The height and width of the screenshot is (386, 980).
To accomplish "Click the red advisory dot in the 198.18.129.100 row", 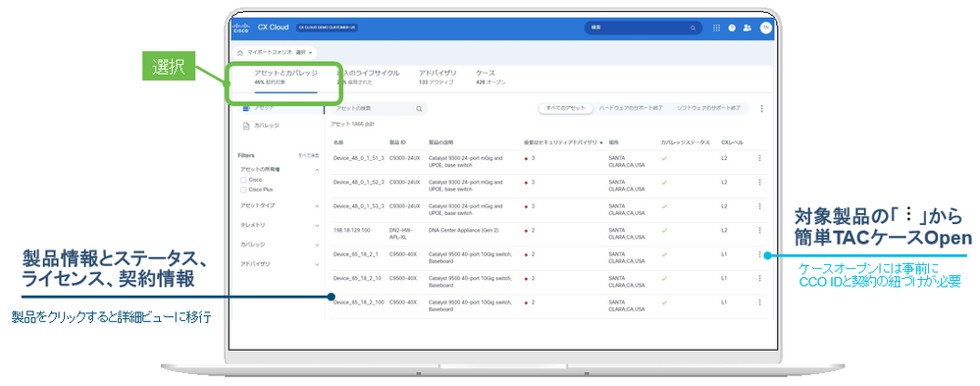I will tap(526, 230).
